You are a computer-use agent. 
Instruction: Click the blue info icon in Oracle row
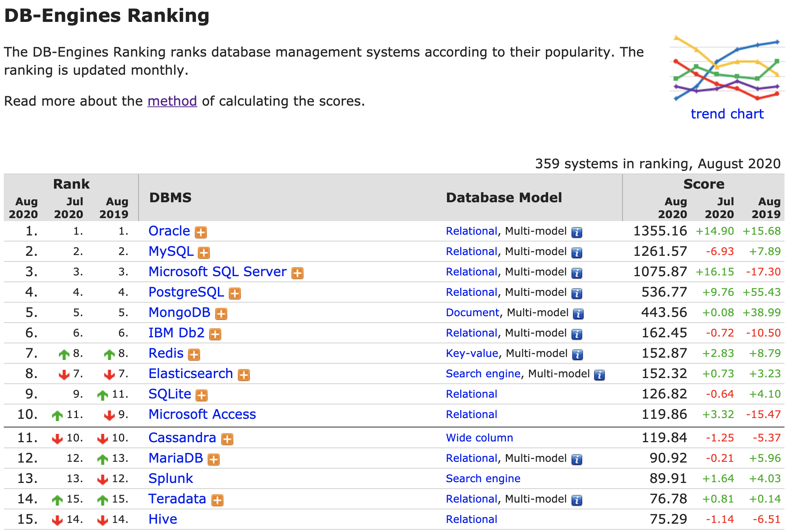(x=576, y=232)
